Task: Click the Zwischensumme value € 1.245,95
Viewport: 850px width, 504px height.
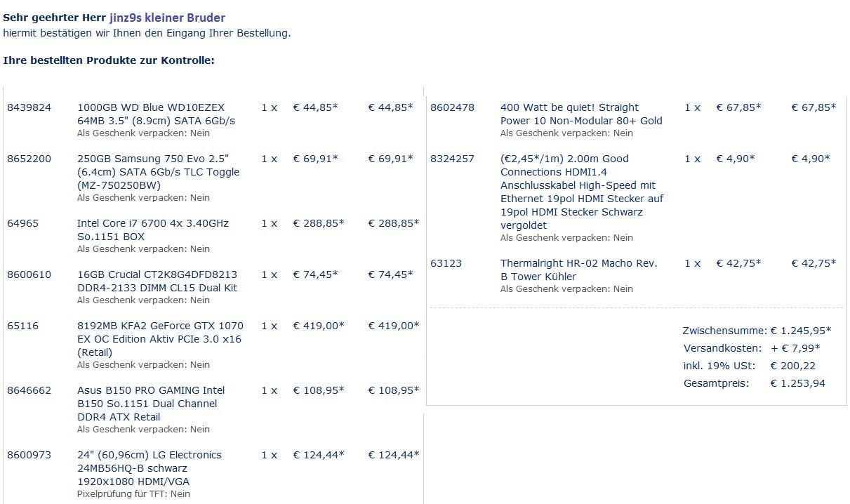Action: pos(800,331)
